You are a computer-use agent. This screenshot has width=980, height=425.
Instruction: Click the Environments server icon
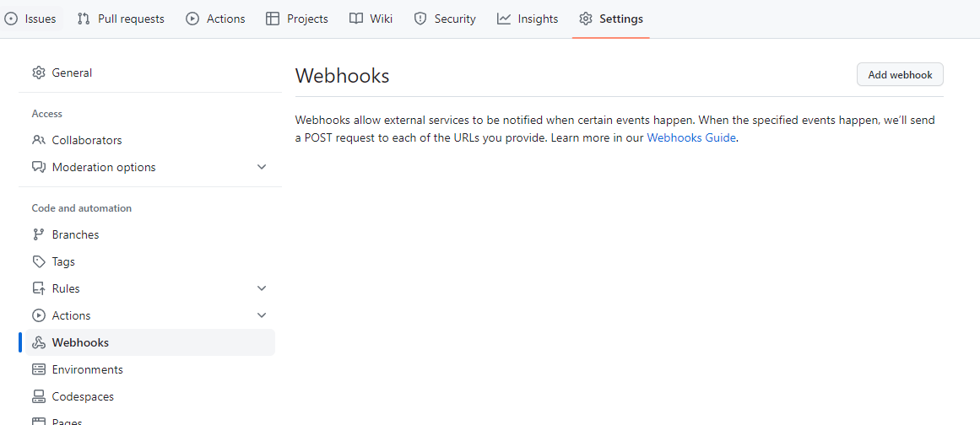point(39,369)
